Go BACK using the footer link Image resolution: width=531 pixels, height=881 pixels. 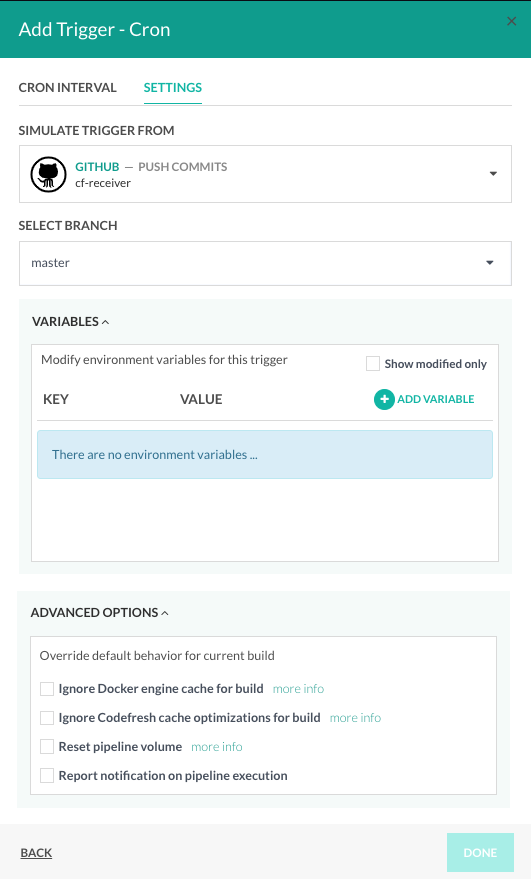tap(36, 853)
